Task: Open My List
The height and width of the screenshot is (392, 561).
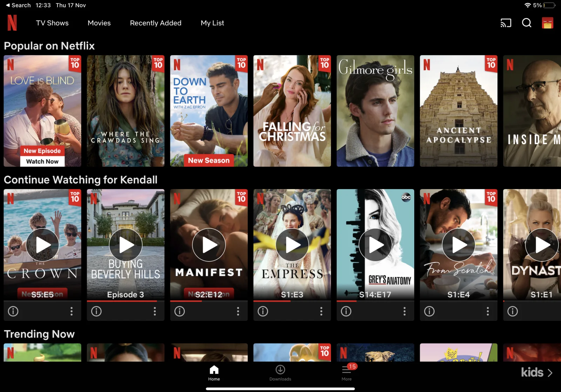Action: point(212,23)
